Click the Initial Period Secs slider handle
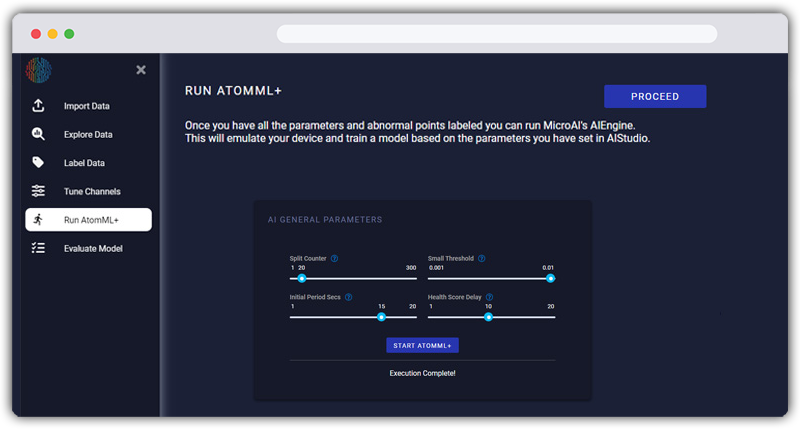This screenshot has height=431, width=800. (381, 317)
